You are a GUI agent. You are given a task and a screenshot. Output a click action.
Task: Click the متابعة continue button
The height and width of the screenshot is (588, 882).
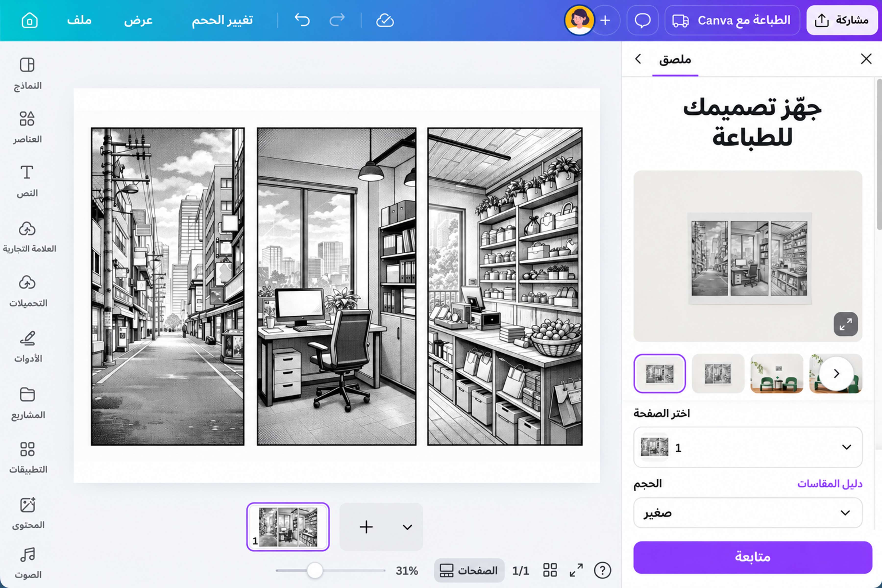[x=753, y=557]
